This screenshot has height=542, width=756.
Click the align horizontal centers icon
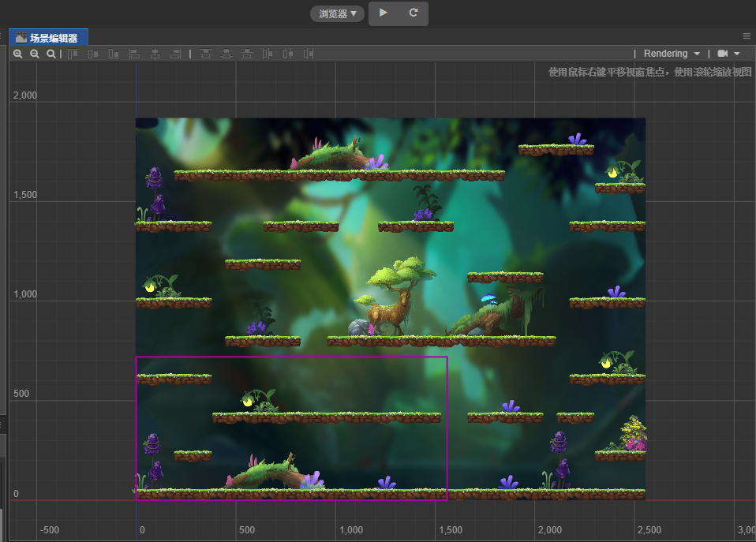pyautogui.click(x=155, y=54)
